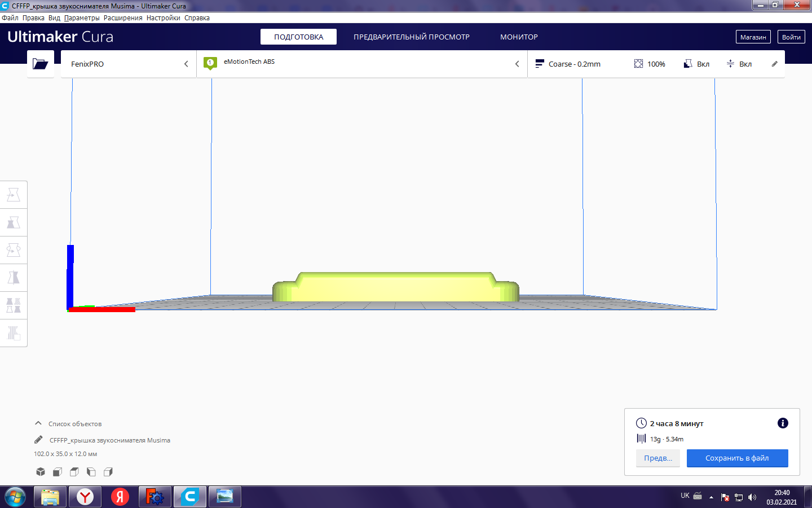Select the Scale tool in left toolbar
This screenshot has height=508, width=812.
click(14, 222)
